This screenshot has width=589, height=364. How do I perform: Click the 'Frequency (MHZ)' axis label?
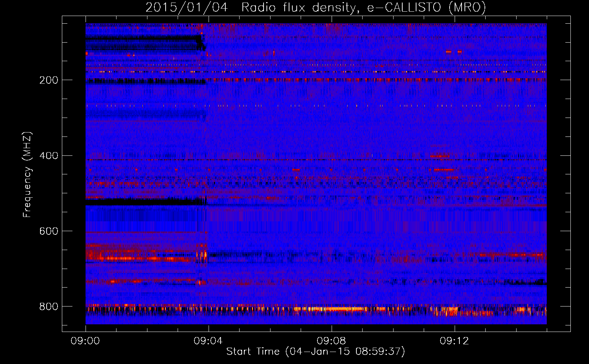[27, 174]
